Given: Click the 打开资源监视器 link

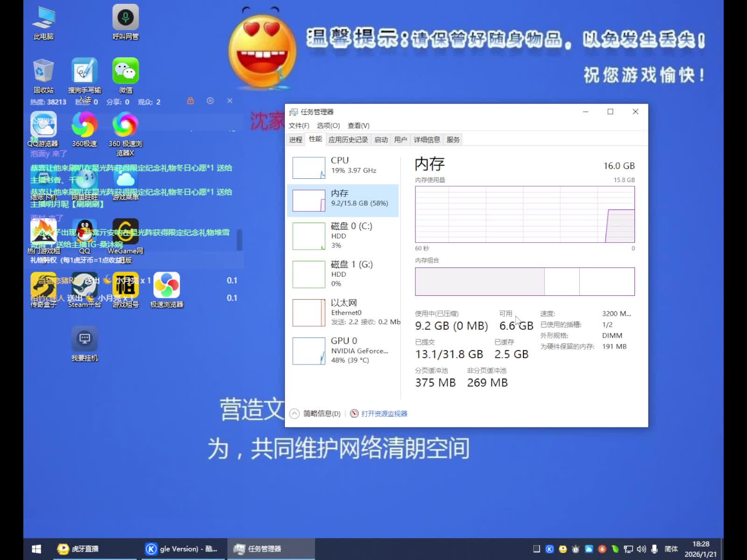Looking at the screenshot, I should pyautogui.click(x=384, y=413).
